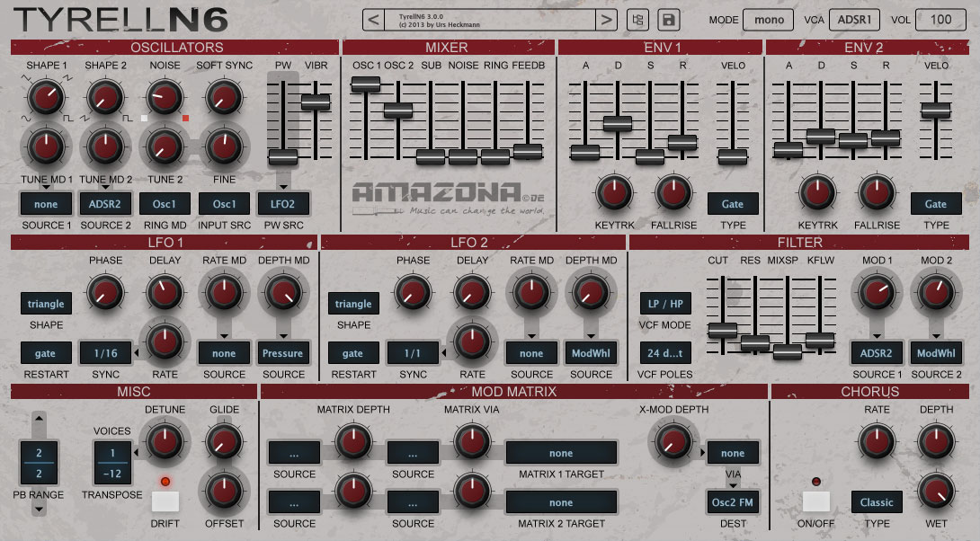The height and width of the screenshot is (541, 980).
Task: Click the ENV 2 KEYTRK knob
Action: pyautogui.click(x=817, y=191)
